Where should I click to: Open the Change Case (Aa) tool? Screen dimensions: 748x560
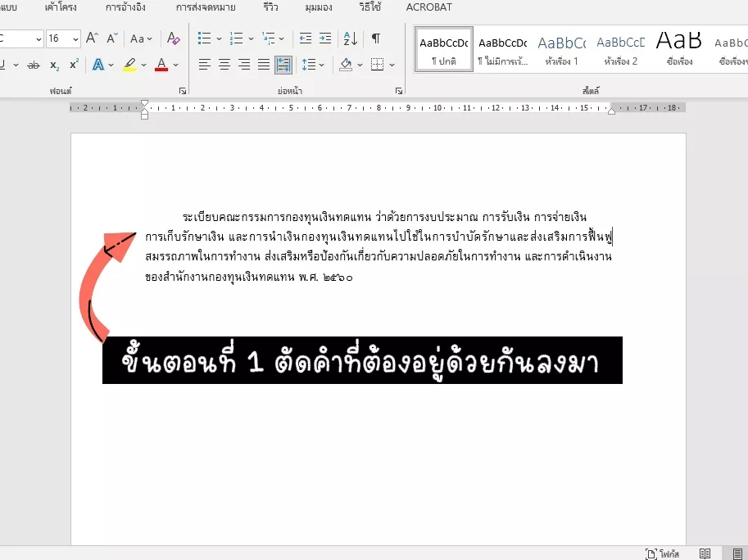click(x=138, y=39)
